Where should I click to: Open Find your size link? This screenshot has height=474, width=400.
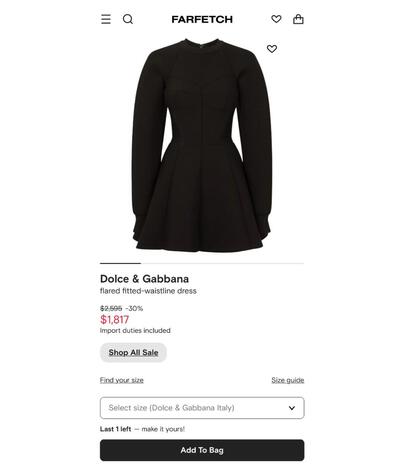click(x=122, y=380)
